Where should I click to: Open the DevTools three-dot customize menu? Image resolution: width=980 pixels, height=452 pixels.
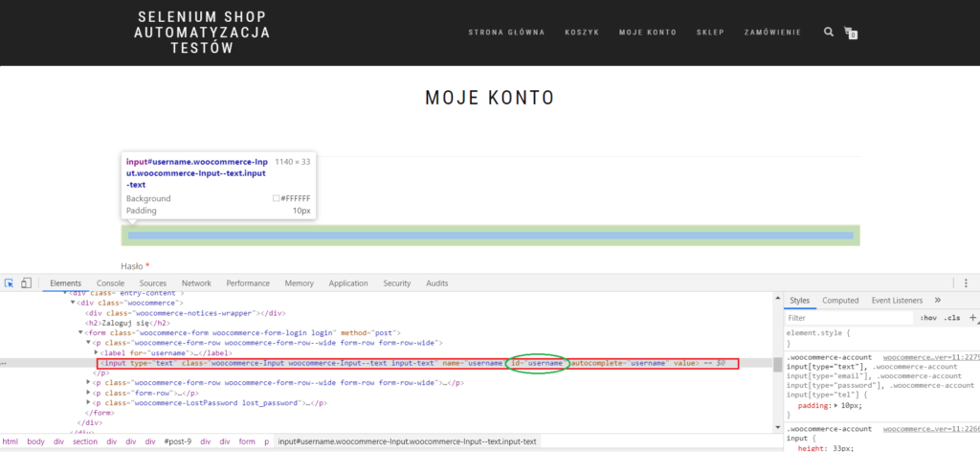point(966,283)
